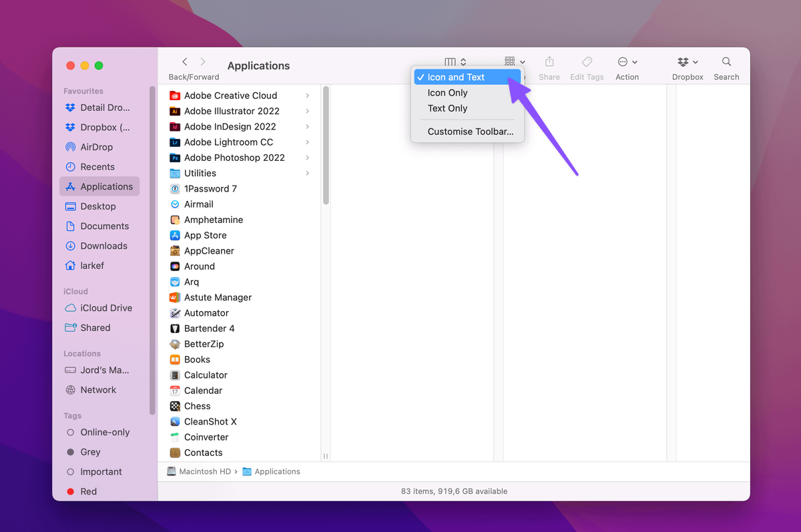801x532 pixels.
Task: Click the file list vertical scrollbar
Action: click(x=326, y=147)
